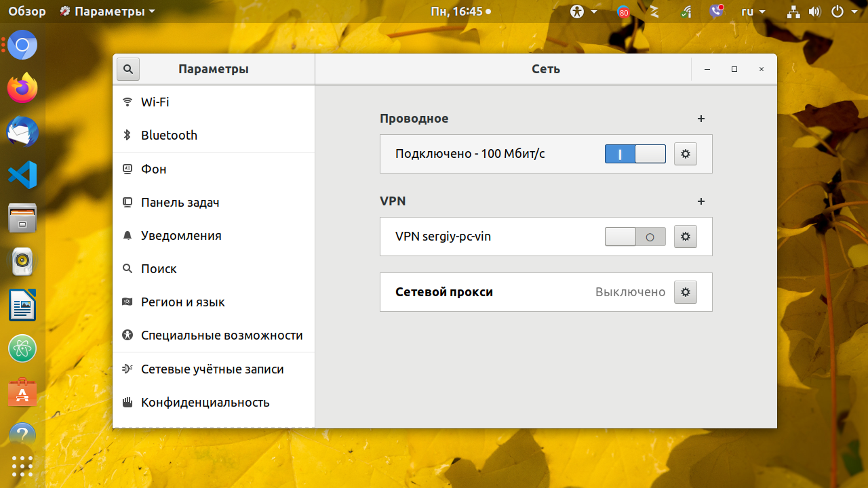Open network proxy gear settings
868x488 pixels.
click(x=686, y=292)
